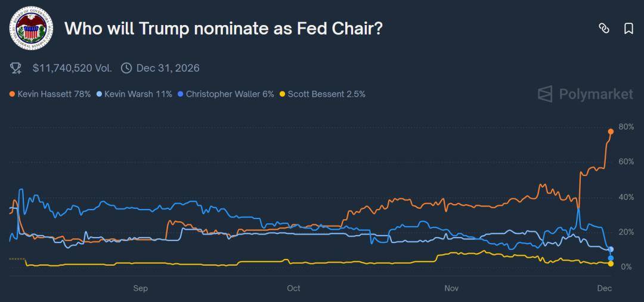Click the market title heading

(223, 28)
